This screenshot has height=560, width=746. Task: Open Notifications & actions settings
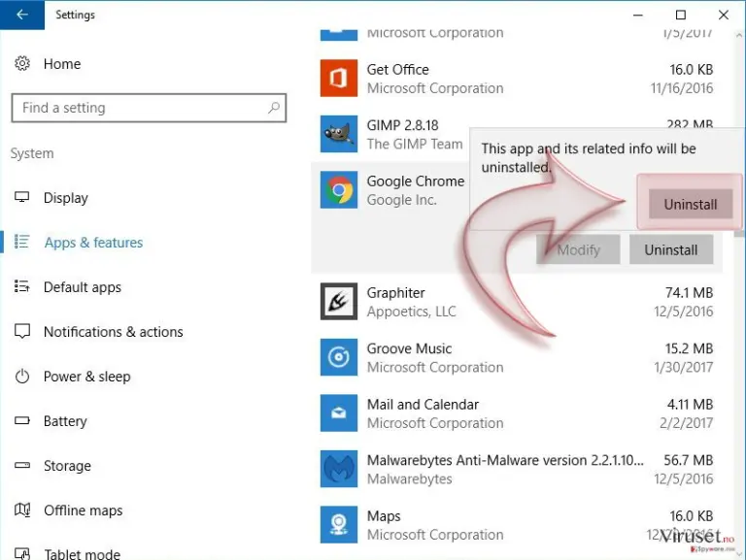(114, 332)
